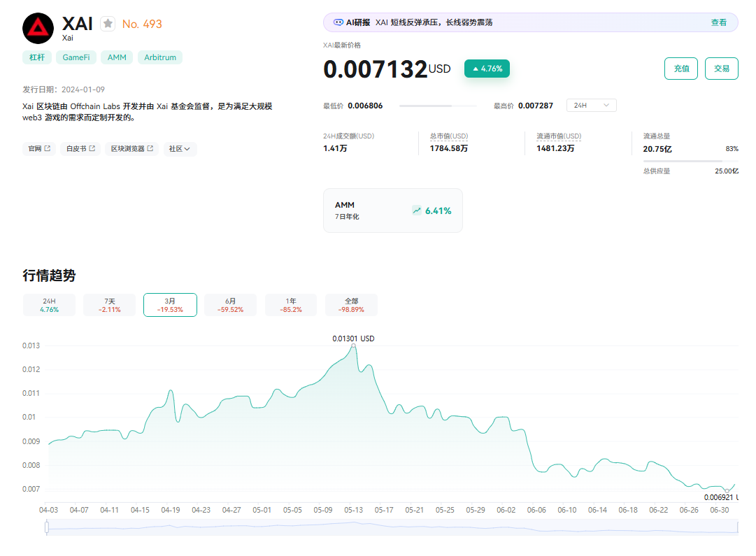Image resolution: width=756 pixels, height=556 pixels.
Task: Open the 区块浏览器 block explorer link
Action: point(132,148)
